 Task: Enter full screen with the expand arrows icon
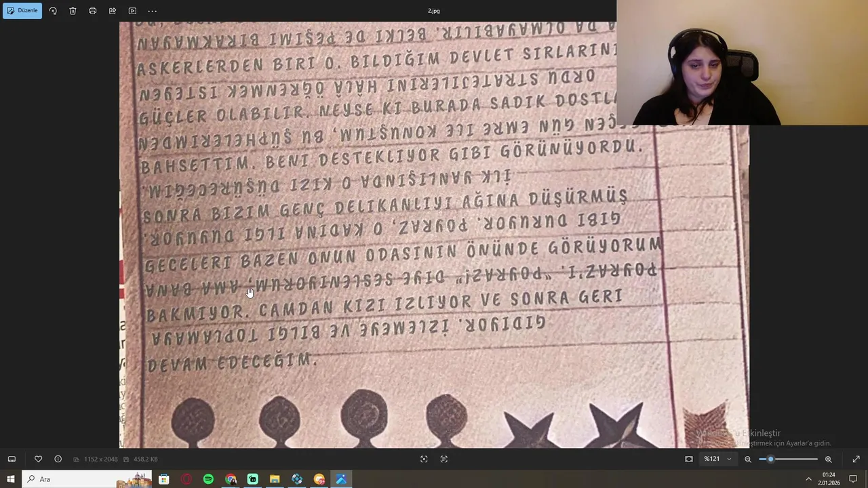coord(856,459)
